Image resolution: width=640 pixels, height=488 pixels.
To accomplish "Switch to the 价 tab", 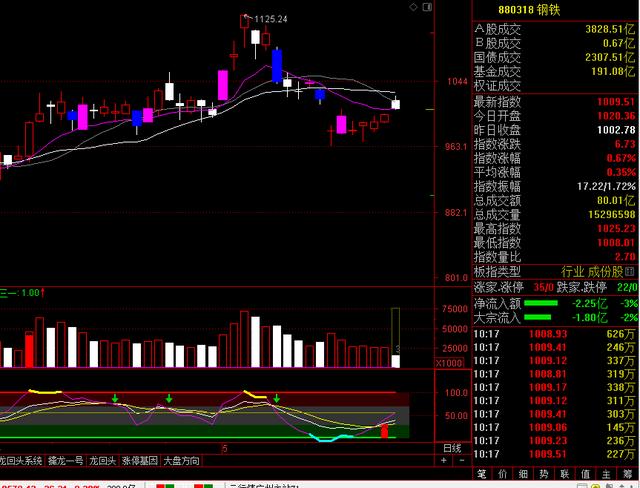I will pyautogui.click(x=502, y=474).
